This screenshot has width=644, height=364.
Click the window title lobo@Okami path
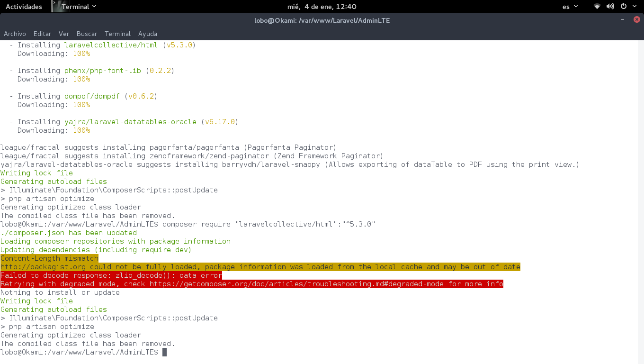pyautogui.click(x=322, y=20)
